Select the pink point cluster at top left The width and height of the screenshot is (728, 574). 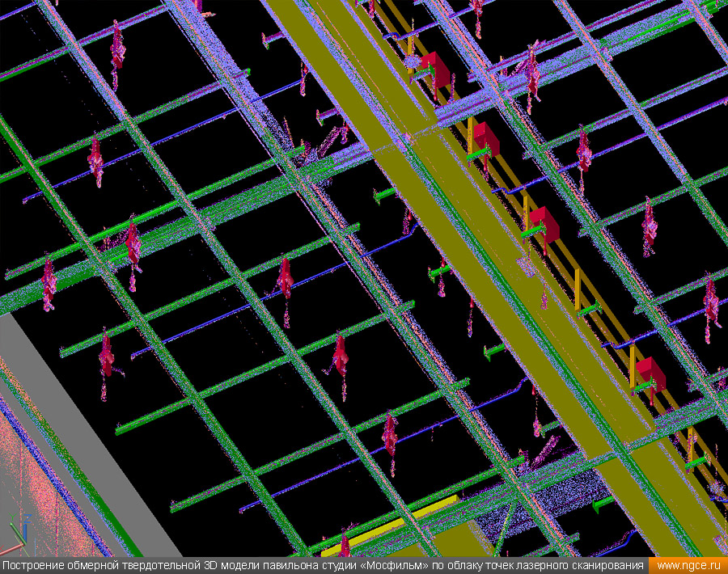click(117, 47)
